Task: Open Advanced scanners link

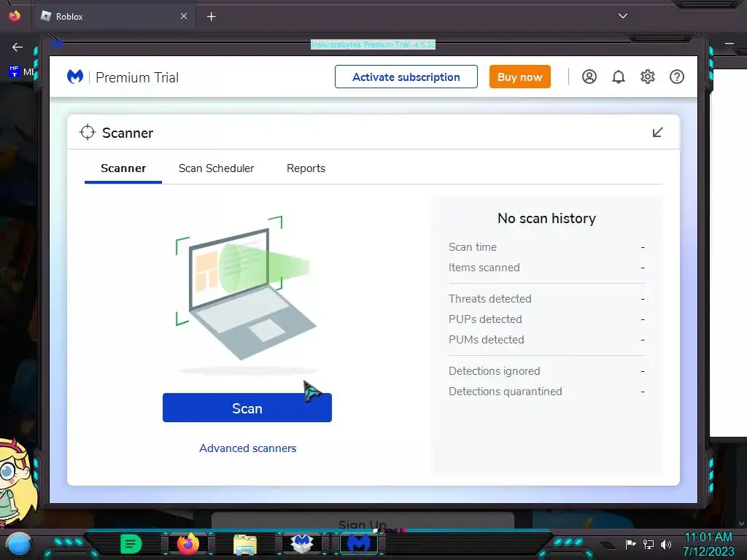Action: 248,448
